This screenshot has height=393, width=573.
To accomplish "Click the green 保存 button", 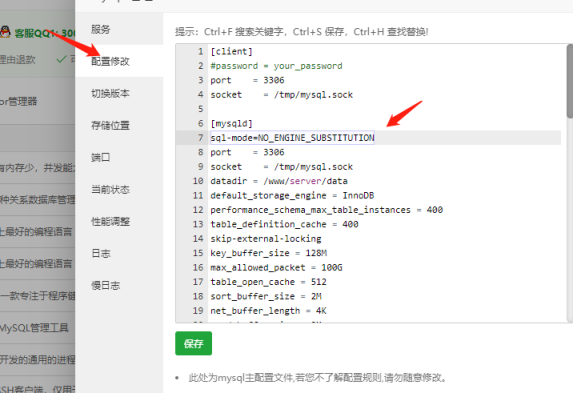I will [193, 343].
